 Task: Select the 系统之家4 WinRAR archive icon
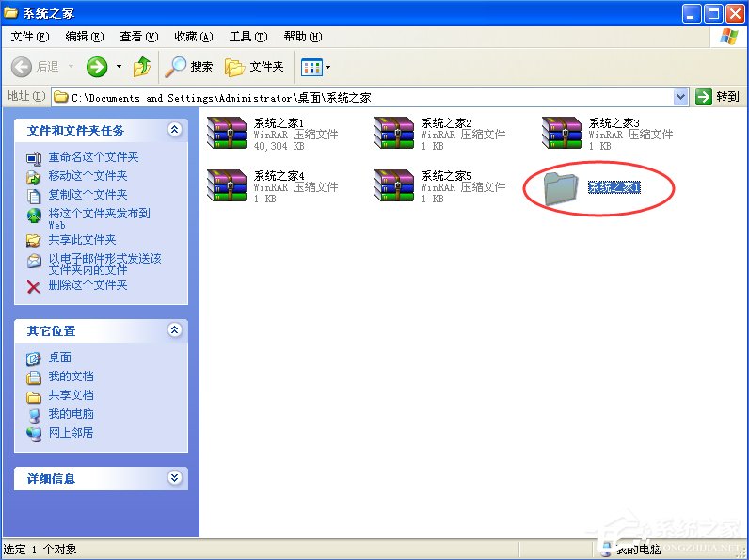[x=227, y=185]
